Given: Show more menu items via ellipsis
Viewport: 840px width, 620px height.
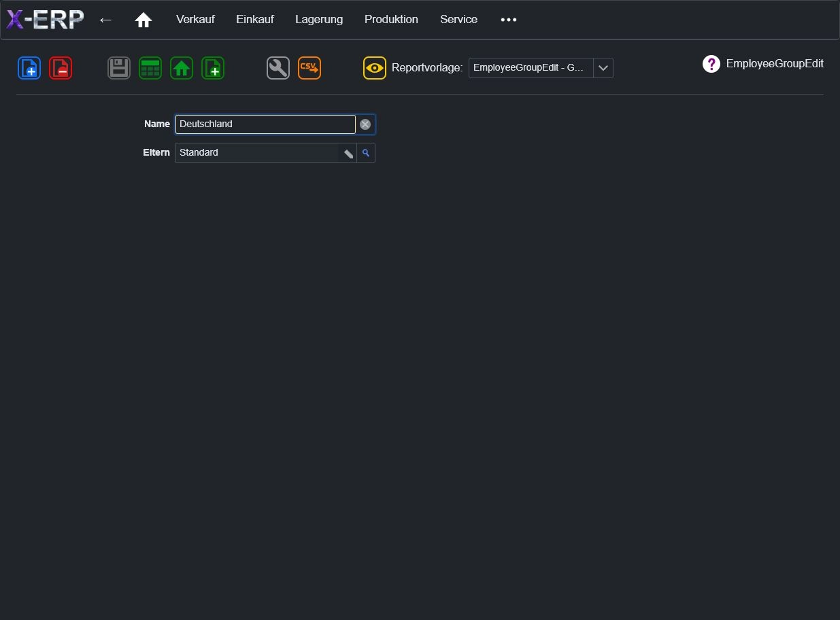Looking at the screenshot, I should coord(509,20).
